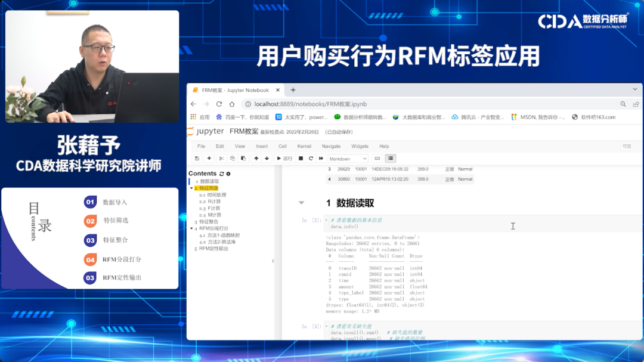Paste cells below icon
This screenshot has height=362, width=644.
click(x=243, y=159)
